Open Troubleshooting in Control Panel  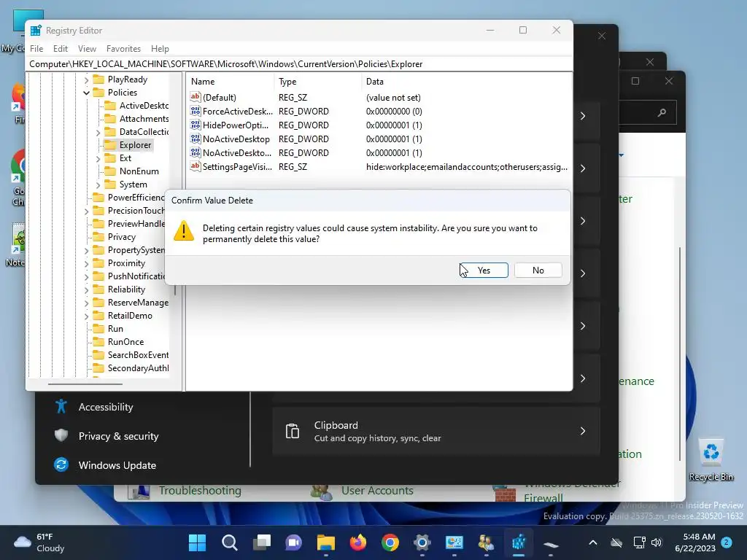[x=200, y=491]
